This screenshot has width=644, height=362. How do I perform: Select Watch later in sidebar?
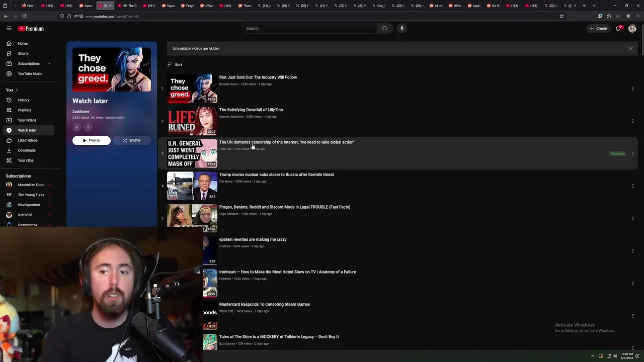coord(28,130)
